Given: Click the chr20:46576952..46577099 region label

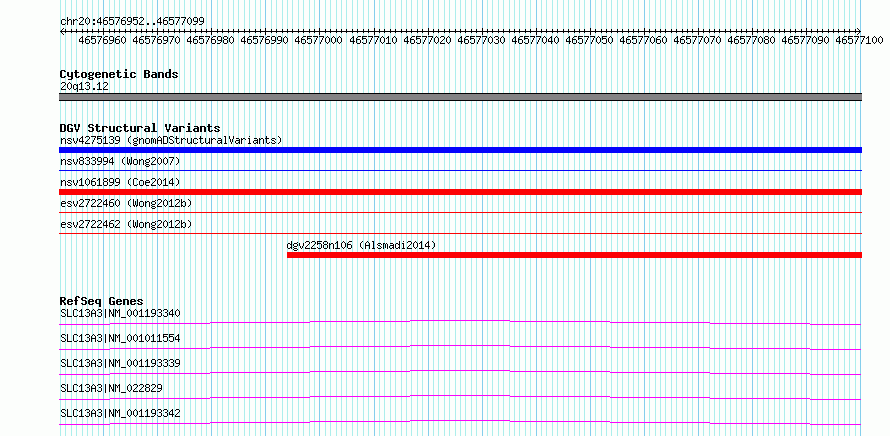Looking at the screenshot, I should (x=132, y=21).
